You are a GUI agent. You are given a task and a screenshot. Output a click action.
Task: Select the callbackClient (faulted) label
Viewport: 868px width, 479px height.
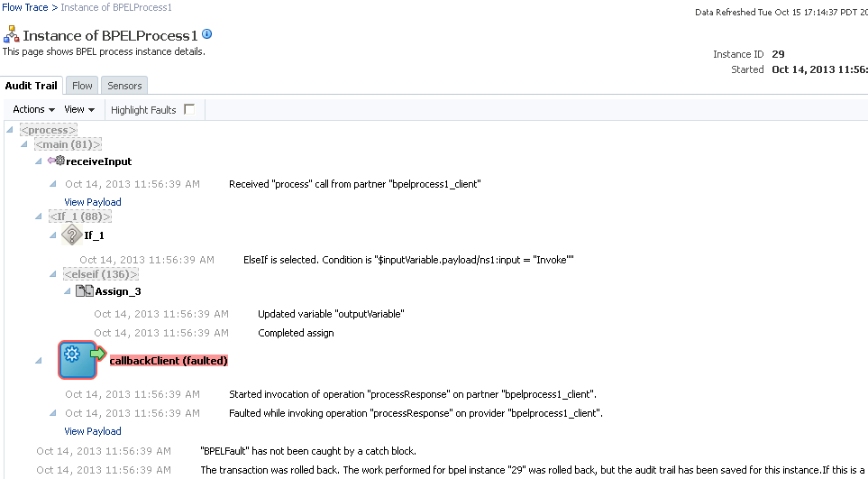(x=169, y=361)
